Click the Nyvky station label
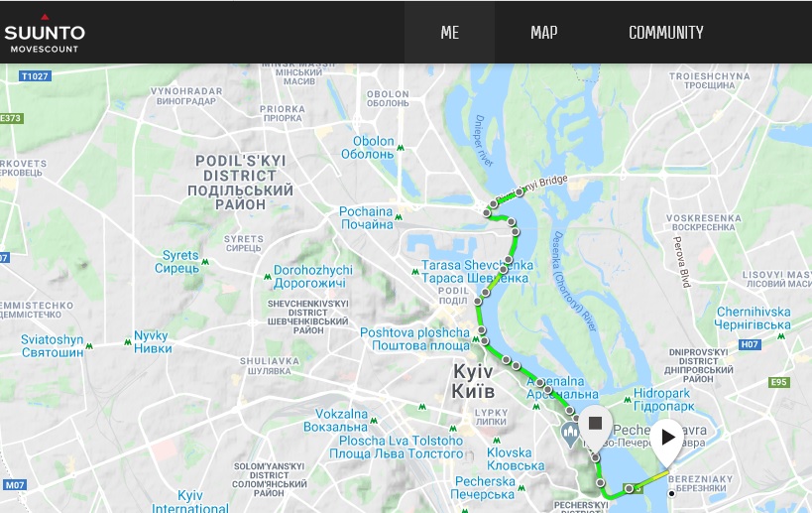This screenshot has height=513, width=812. (x=153, y=342)
